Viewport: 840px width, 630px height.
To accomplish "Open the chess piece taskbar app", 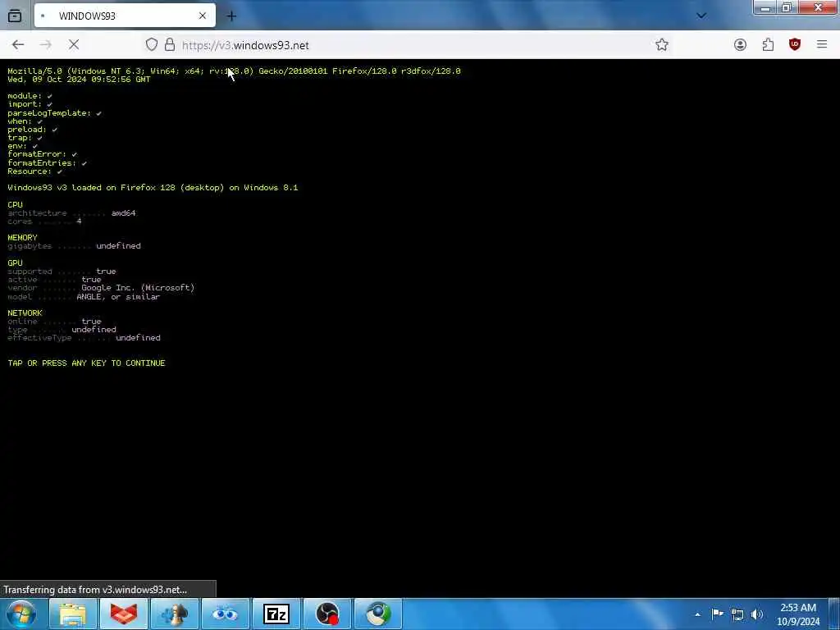I will [x=175, y=614].
